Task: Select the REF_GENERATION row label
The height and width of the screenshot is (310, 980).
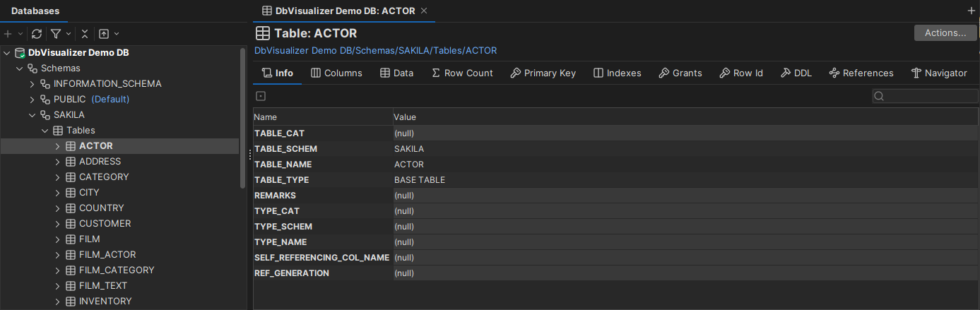Action: (292, 273)
